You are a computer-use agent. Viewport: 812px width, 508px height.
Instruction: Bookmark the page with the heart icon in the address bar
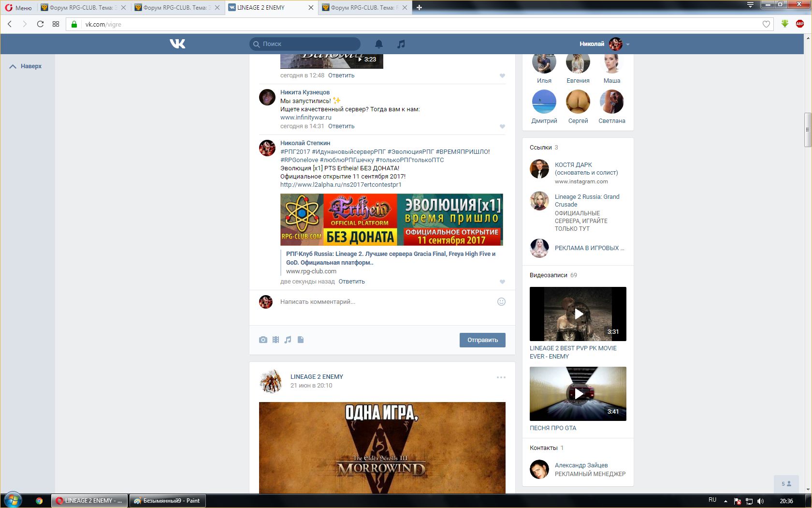[x=766, y=24]
